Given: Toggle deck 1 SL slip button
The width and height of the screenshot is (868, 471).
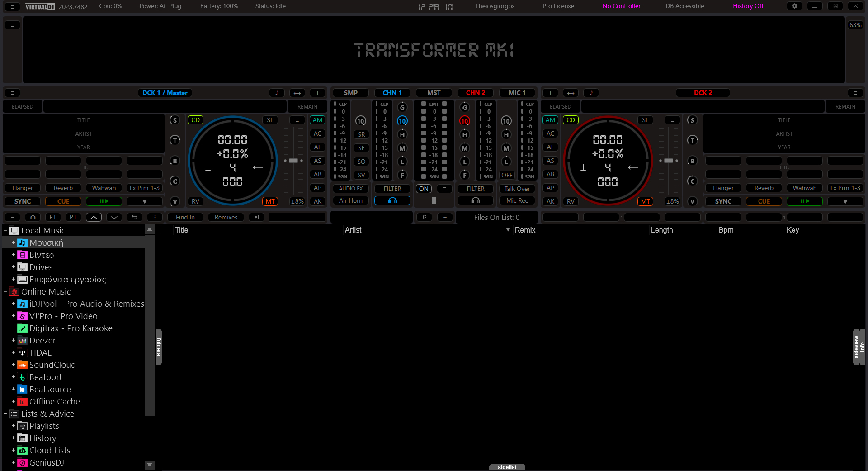Looking at the screenshot, I should pos(270,120).
